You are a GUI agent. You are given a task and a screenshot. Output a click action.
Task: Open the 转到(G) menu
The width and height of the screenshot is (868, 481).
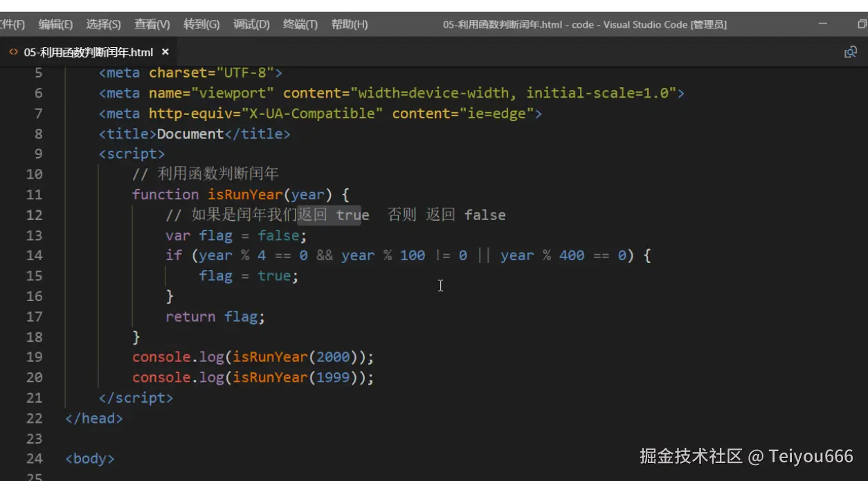point(201,24)
